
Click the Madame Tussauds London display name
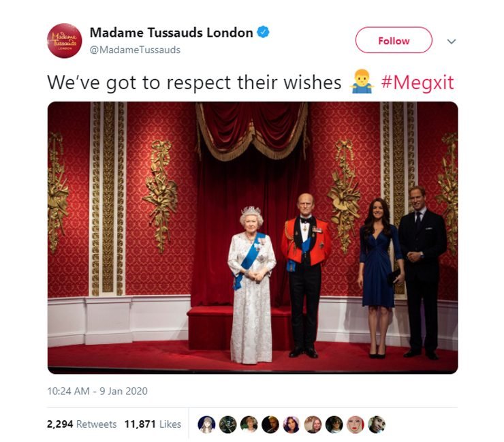click(172, 33)
